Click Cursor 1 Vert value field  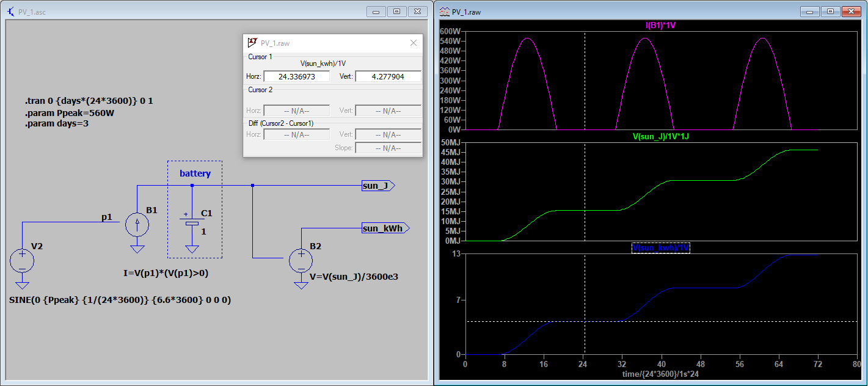click(x=388, y=77)
